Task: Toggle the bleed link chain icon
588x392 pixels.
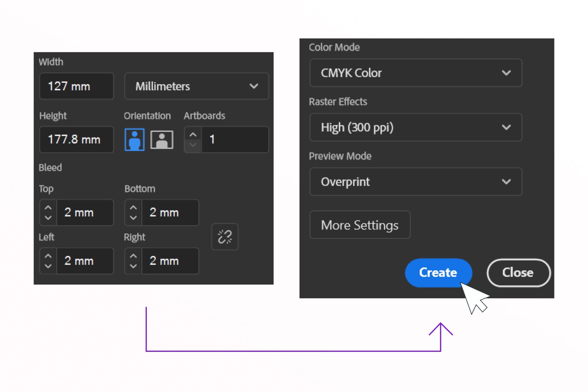Action: tap(225, 237)
